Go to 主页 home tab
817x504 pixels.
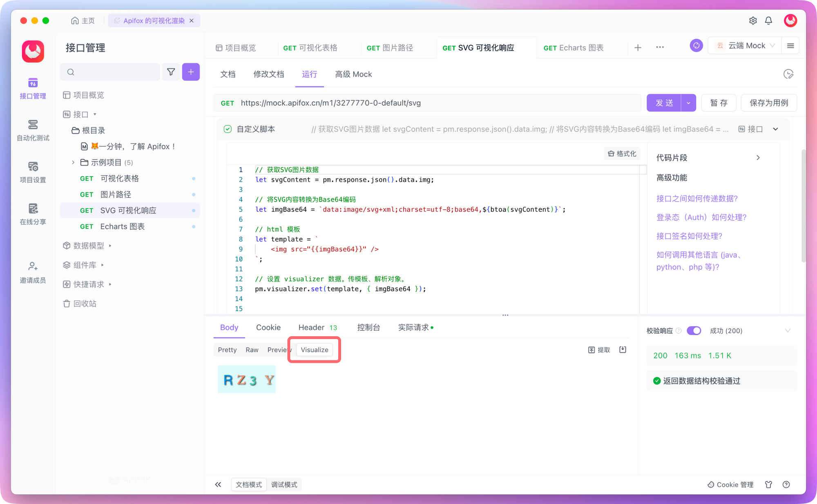pos(83,20)
